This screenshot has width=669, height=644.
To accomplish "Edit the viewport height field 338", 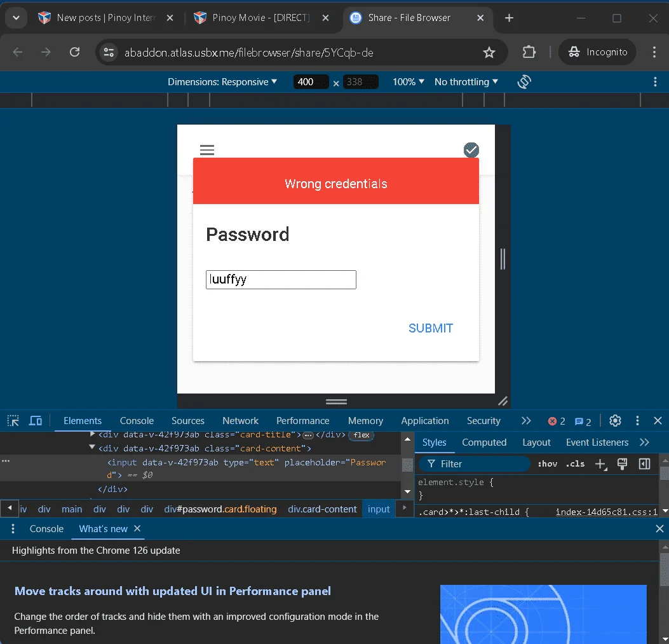I will (x=360, y=81).
